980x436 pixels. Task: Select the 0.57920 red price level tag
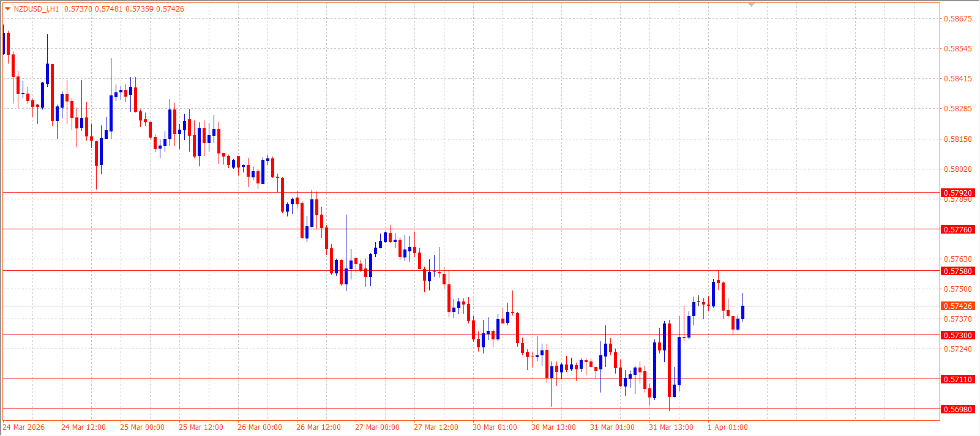[957, 193]
